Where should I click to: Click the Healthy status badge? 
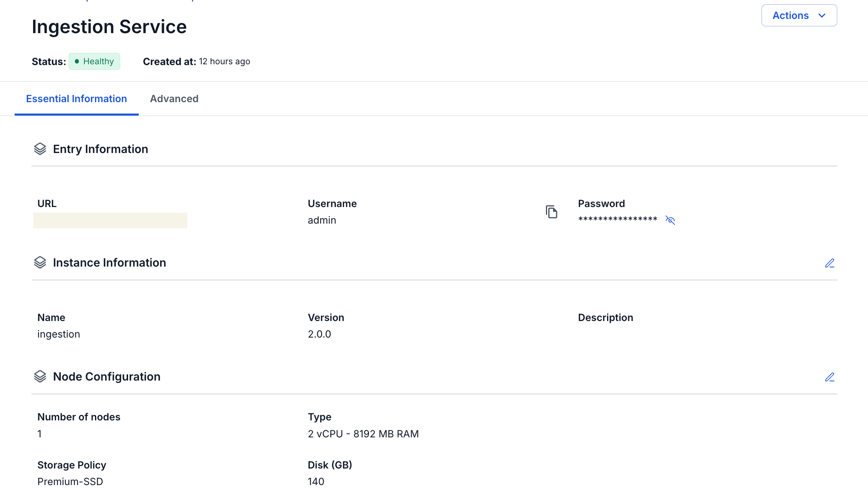coord(94,61)
